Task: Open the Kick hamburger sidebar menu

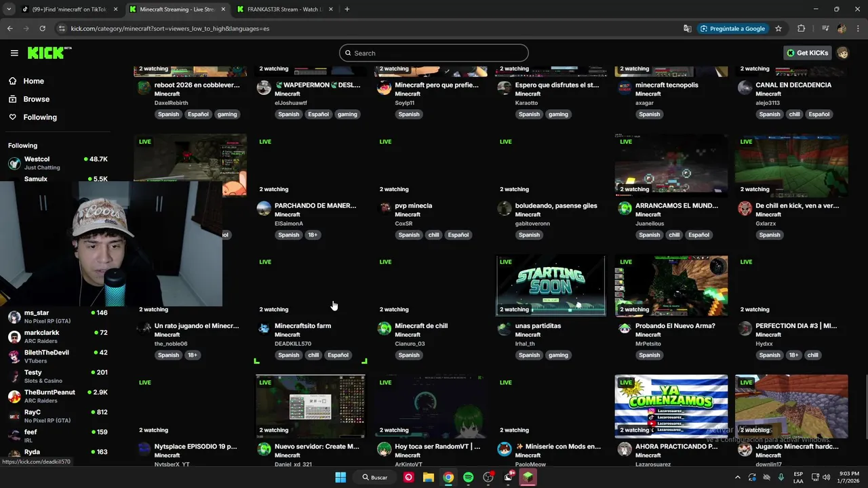Action: point(14,53)
